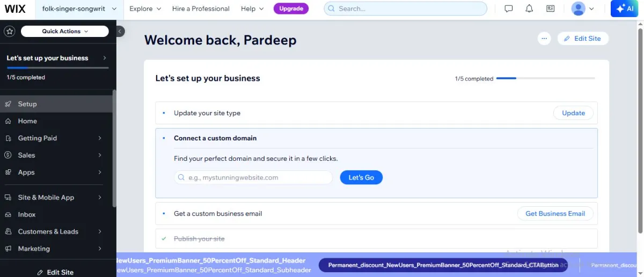Launch the AI assistant button
Image resolution: width=644 pixels, height=277 pixels.
(624, 9)
